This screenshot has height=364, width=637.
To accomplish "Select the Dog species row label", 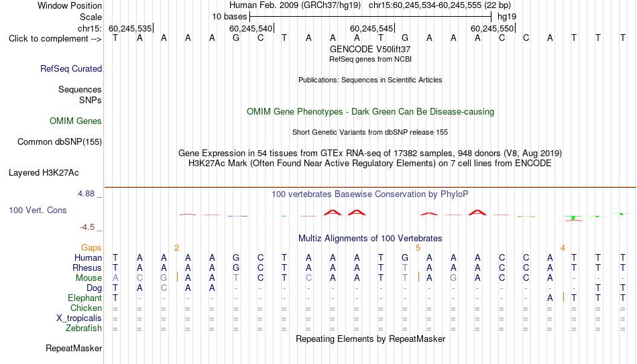I will [x=94, y=288].
